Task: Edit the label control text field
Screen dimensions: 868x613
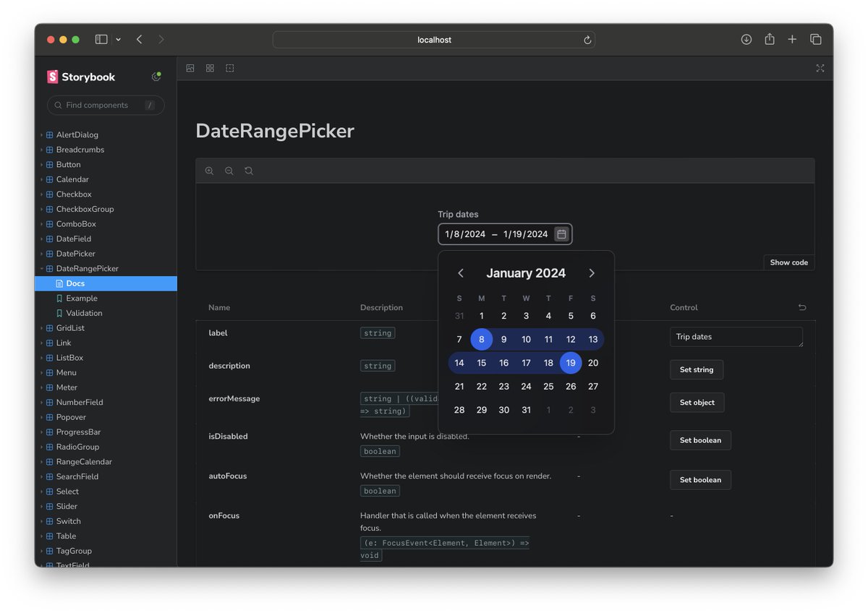Action: pos(736,337)
